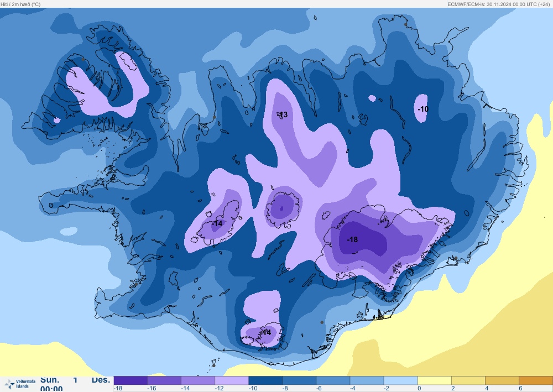Viewport: 553px width, 392px height.
Task: Pick lightest blue legend swatch between -2 and 0
Action: tap(401, 380)
